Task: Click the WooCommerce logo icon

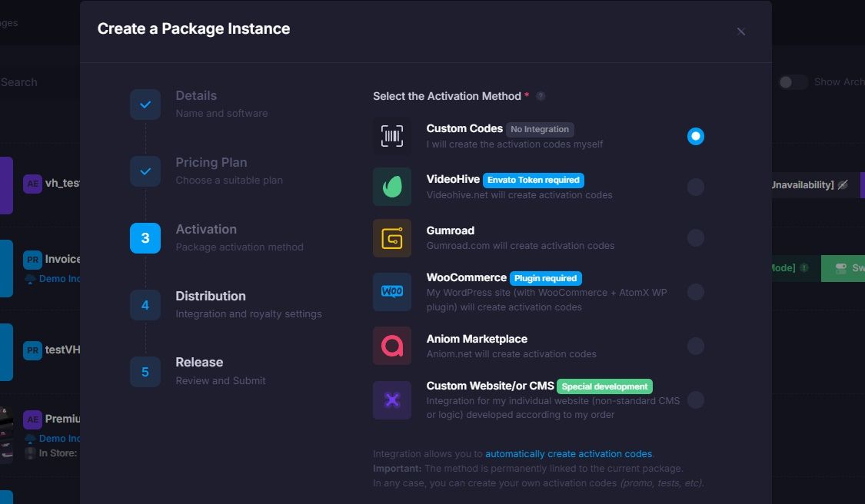Action: (392, 292)
